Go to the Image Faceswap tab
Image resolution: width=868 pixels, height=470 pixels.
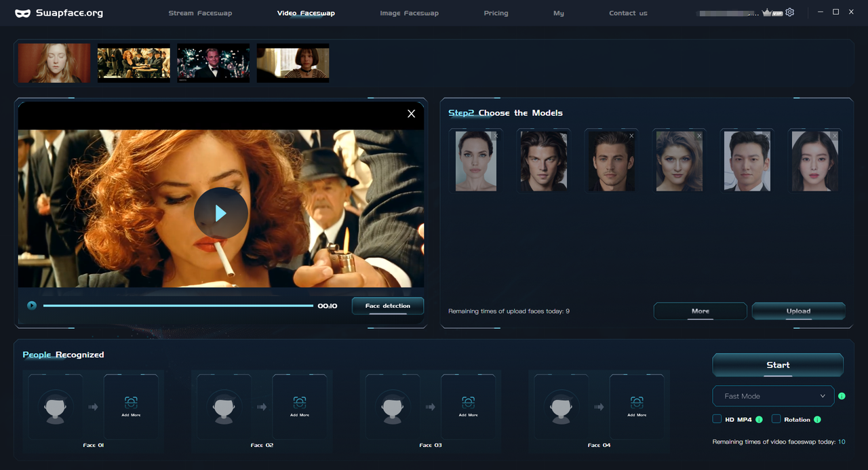coord(410,13)
